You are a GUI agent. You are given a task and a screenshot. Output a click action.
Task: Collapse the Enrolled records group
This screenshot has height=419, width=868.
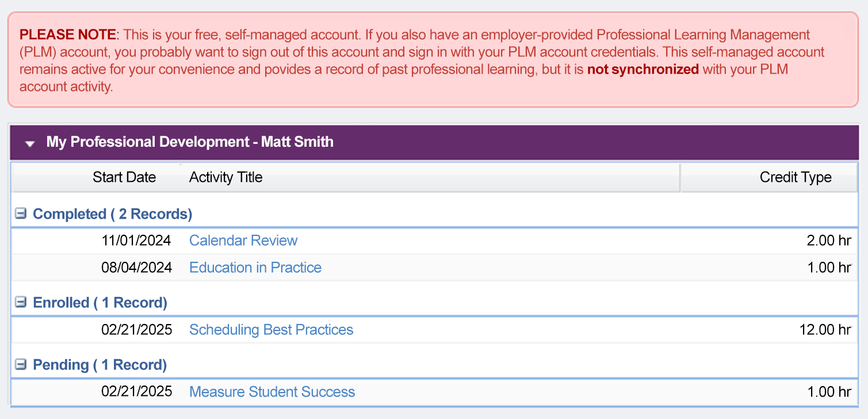tap(21, 302)
